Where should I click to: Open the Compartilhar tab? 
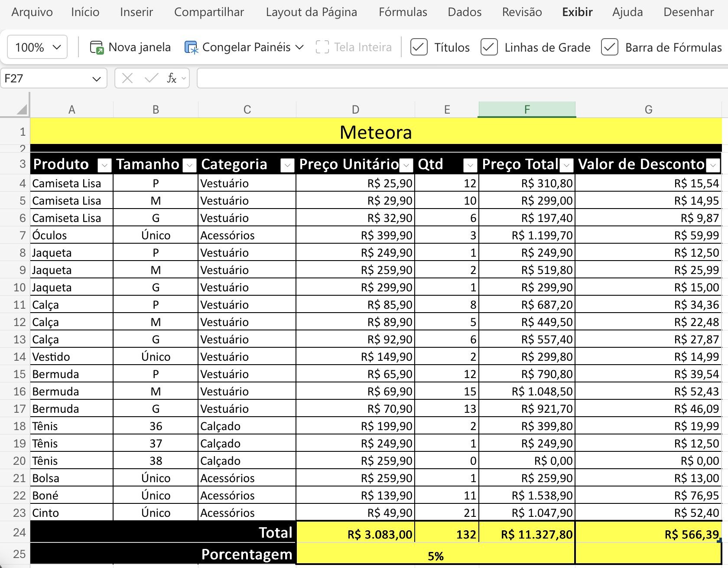click(x=209, y=12)
